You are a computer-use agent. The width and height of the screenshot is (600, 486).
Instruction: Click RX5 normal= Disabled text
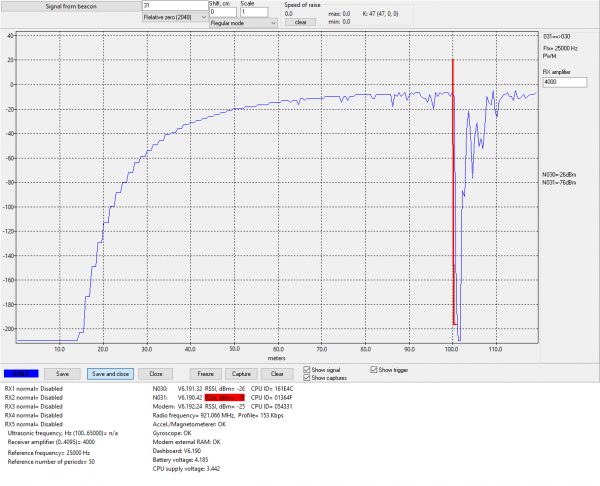[34, 424]
